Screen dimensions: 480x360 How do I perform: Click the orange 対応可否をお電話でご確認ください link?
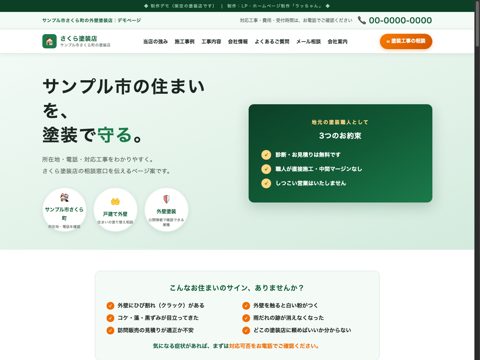click(x=274, y=346)
